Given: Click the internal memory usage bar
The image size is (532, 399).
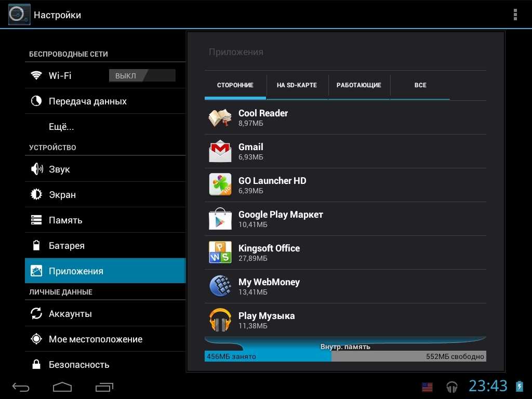Looking at the screenshot, I should (x=345, y=356).
